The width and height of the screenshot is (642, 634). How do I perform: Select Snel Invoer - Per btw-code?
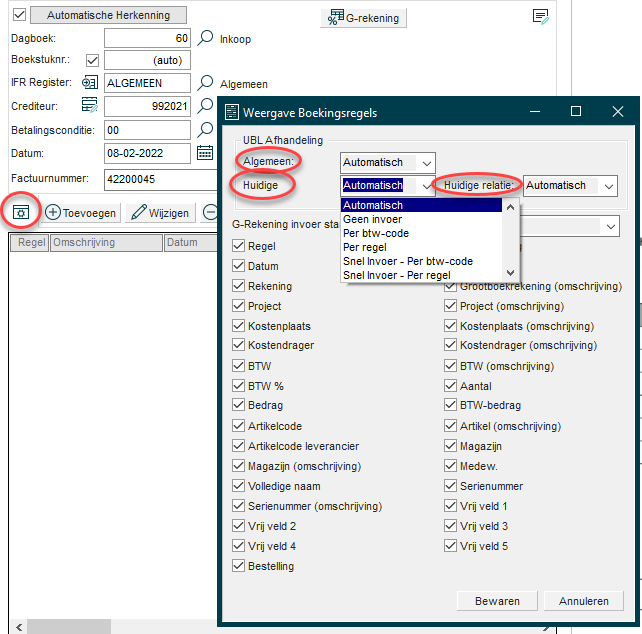pos(421,261)
